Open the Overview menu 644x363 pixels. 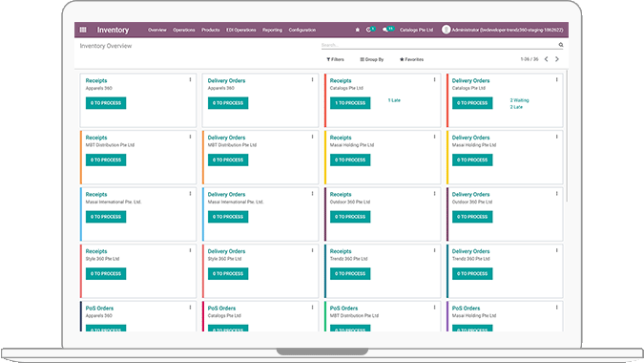[x=157, y=30]
